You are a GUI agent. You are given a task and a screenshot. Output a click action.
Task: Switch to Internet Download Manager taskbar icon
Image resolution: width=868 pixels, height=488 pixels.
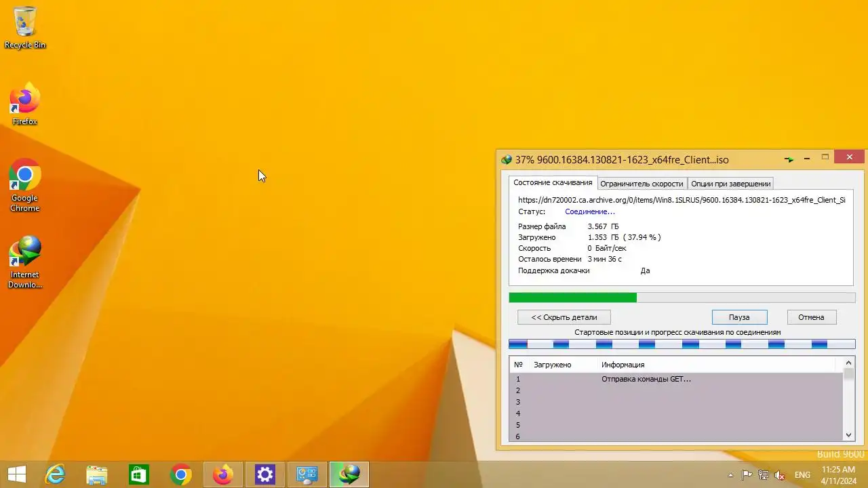[x=349, y=475]
